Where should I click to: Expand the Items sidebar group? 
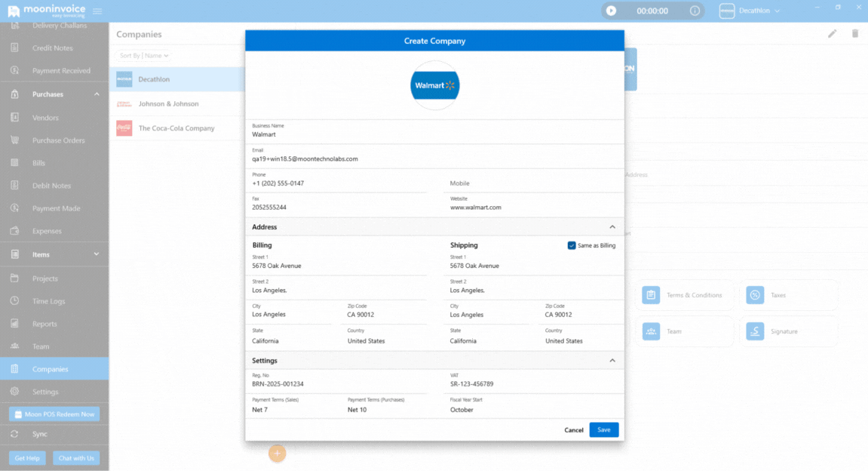[97, 254]
